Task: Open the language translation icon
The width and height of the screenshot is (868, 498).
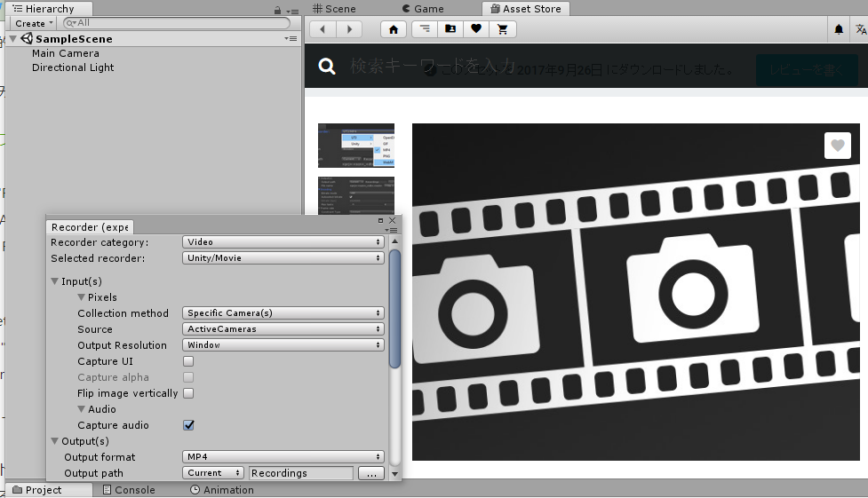Action: 861,29
